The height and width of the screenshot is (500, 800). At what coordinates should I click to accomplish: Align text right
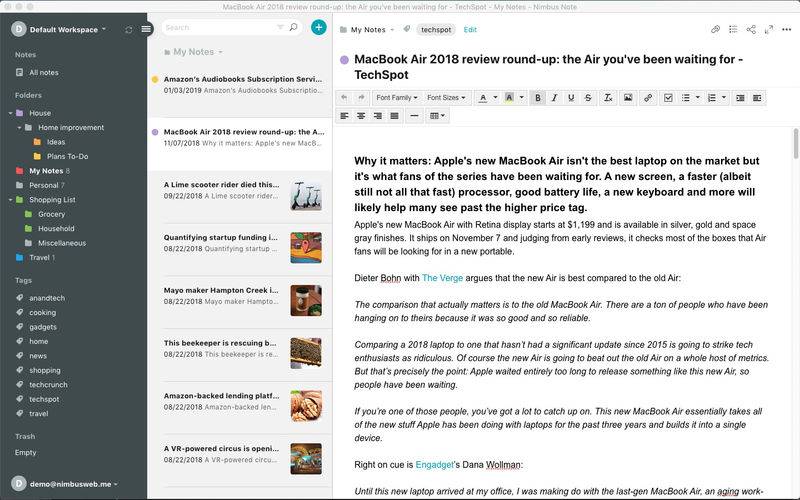click(x=378, y=116)
